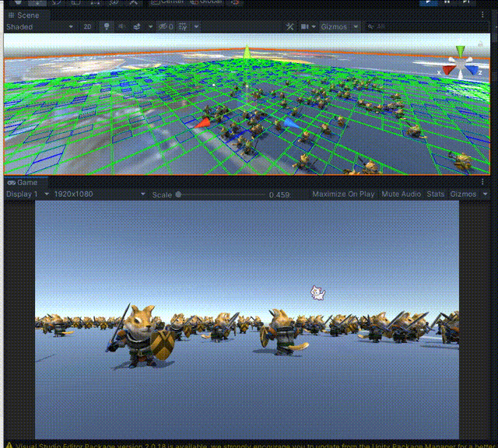Toggle Mute Audio in Game view
Screen dimensions: 498x448
coord(402,194)
